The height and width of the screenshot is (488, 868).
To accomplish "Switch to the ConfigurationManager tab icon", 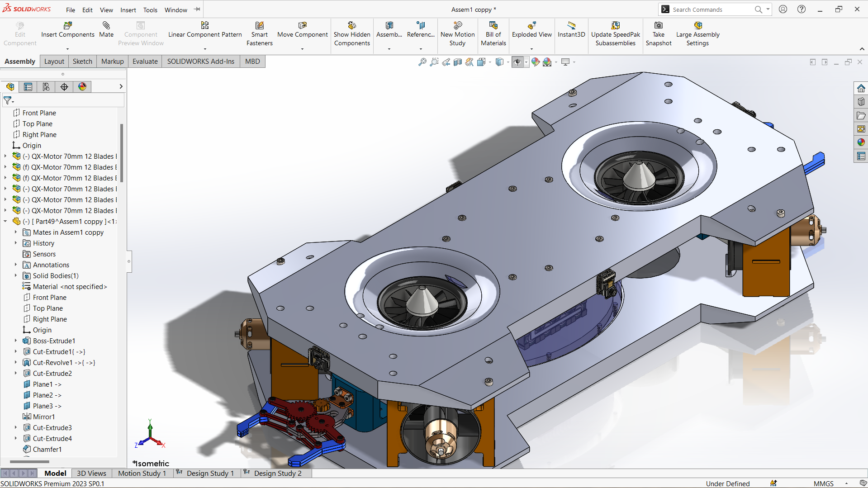I will tap(46, 87).
